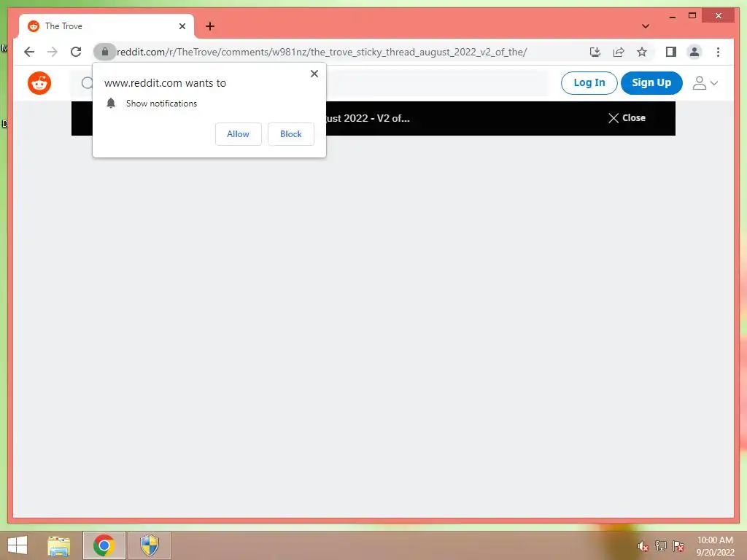This screenshot has width=747, height=560.
Task: Open the Chrome three-dot menu
Action: point(718,52)
